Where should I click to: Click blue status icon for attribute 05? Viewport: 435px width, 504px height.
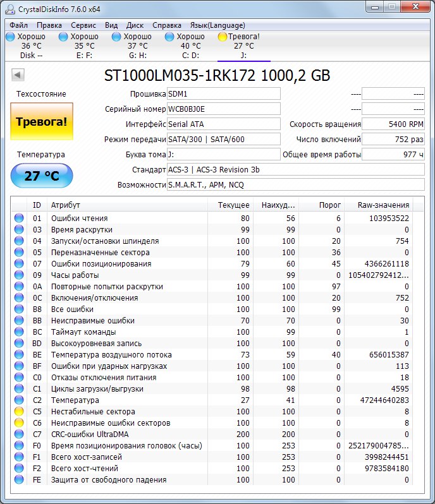(x=19, y=253)
